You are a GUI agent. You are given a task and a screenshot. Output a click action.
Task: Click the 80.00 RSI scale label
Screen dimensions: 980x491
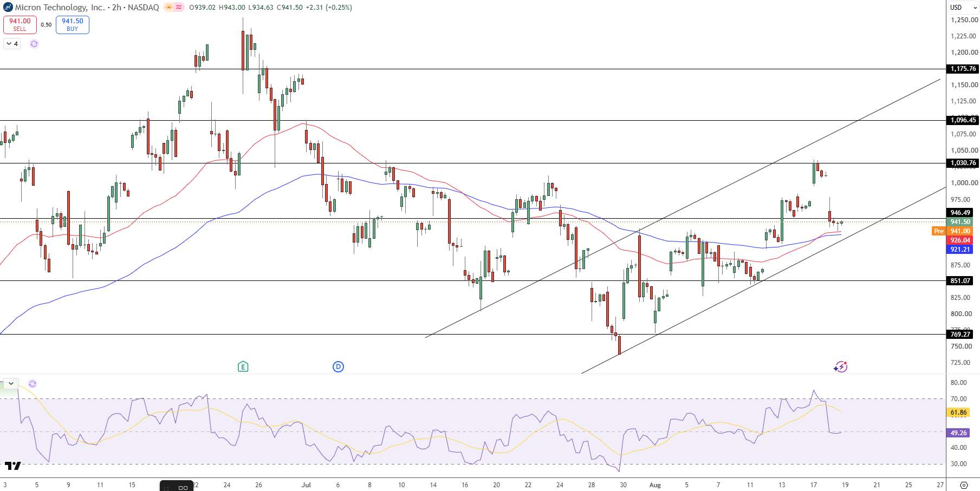click(958, 383)
